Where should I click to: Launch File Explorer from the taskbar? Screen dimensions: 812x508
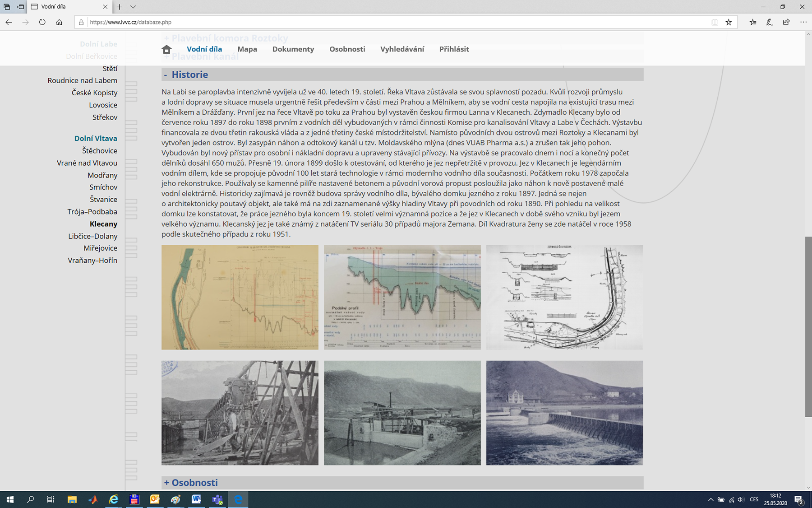tap(72, 499)
